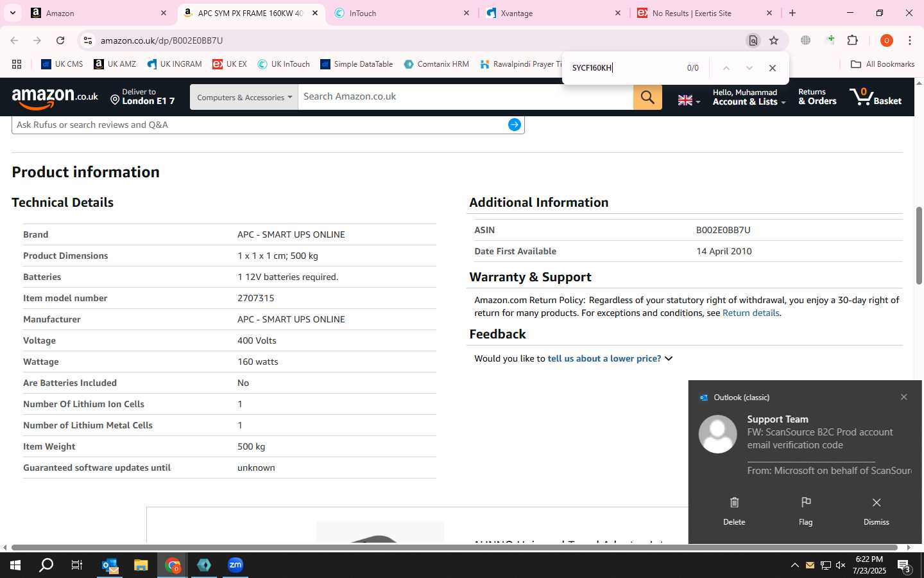The height and width of the screenshot is (578, 924).
Task: Reload the page in Chrome
Action: pyautogui.click(x=60, y=40)
